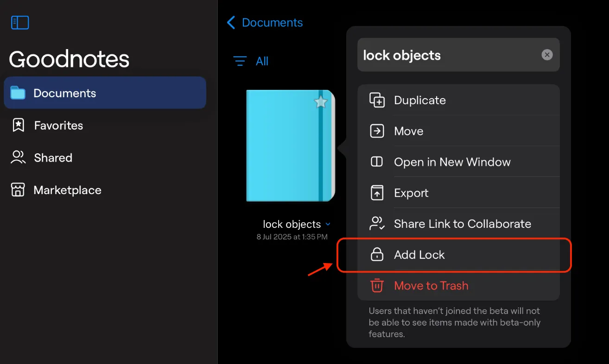
Task: Click the Marketplace storefront icon
Action: point(18,190)
